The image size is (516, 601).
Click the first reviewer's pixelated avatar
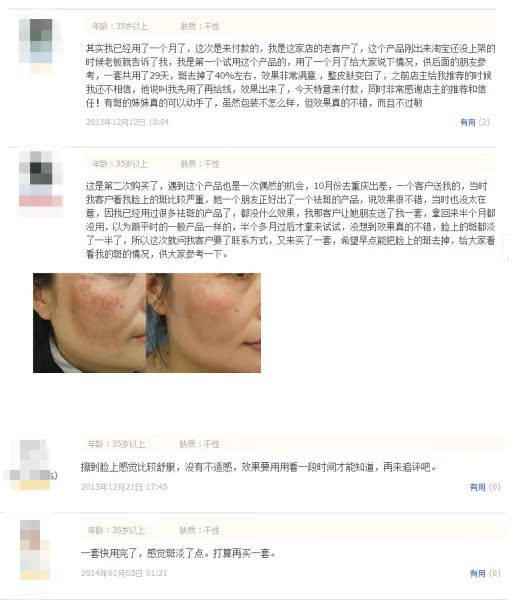pos(41,46)
